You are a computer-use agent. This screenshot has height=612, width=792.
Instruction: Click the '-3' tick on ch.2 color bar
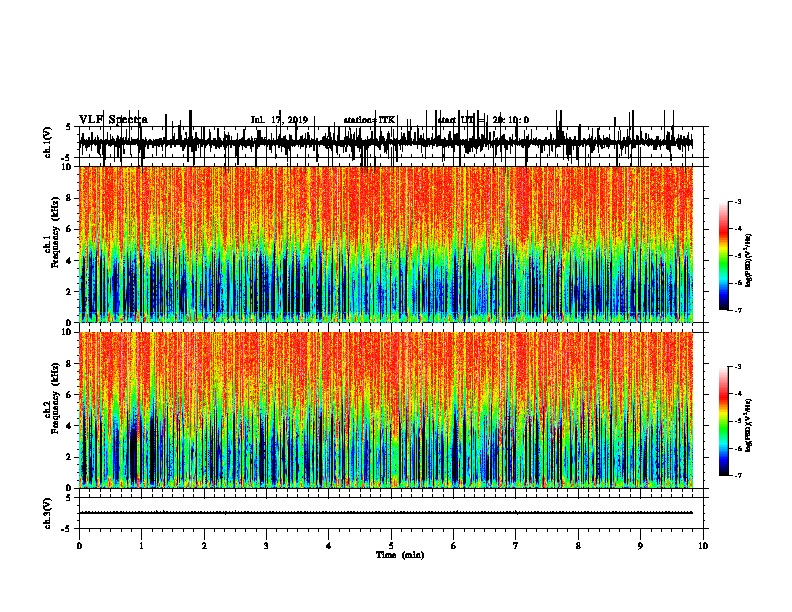tap(737, 367)
